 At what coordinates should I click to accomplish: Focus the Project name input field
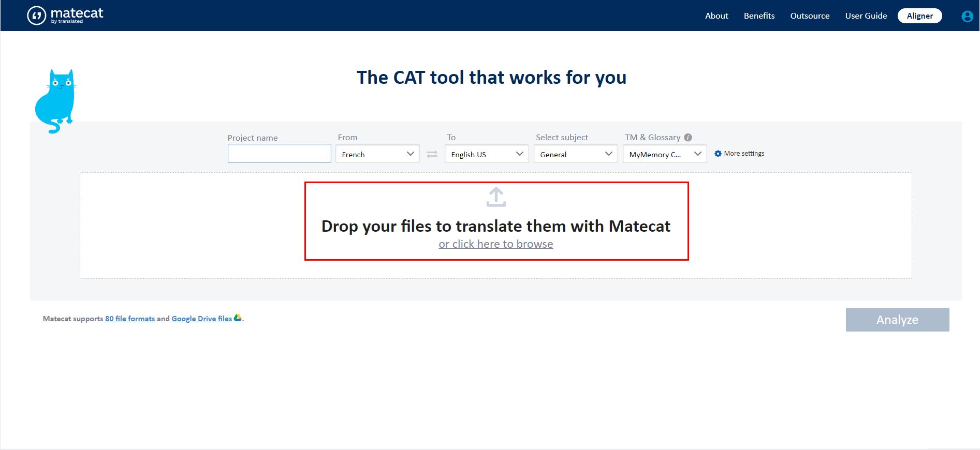click(279, 154)
